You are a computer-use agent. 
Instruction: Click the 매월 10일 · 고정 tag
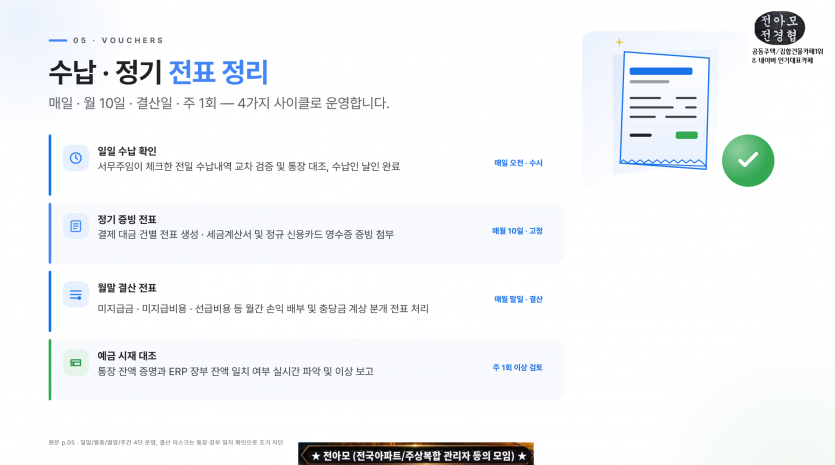pos(517,231)
